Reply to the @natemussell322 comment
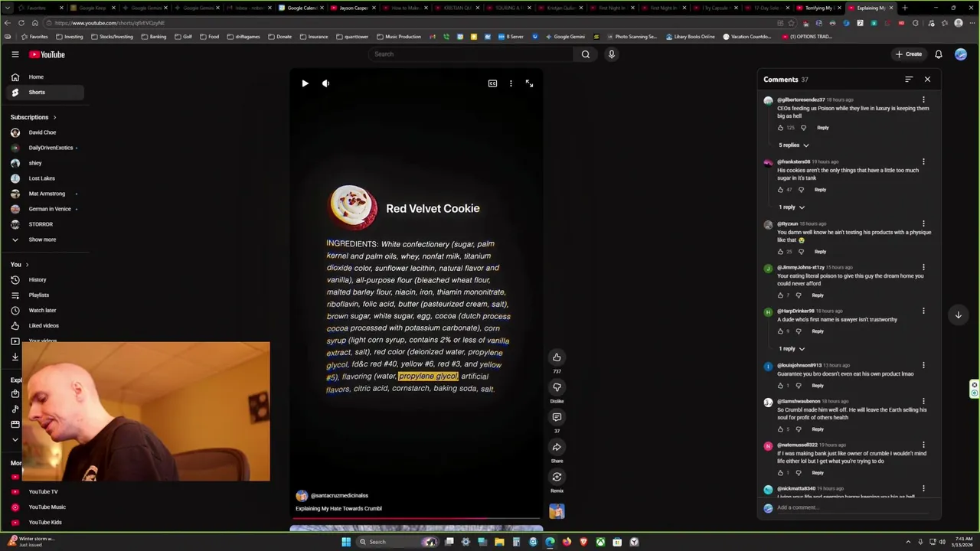This screenshot has height=551, width=980. [818, 473]
